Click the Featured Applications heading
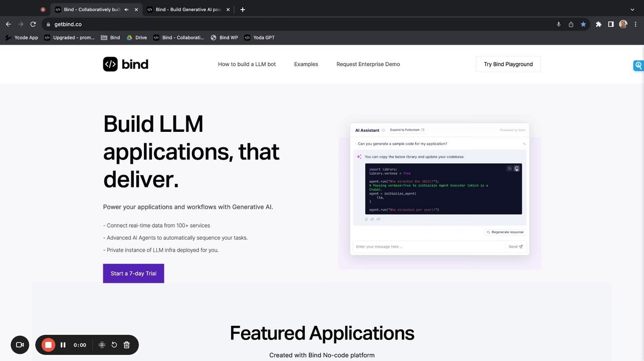 322,333
